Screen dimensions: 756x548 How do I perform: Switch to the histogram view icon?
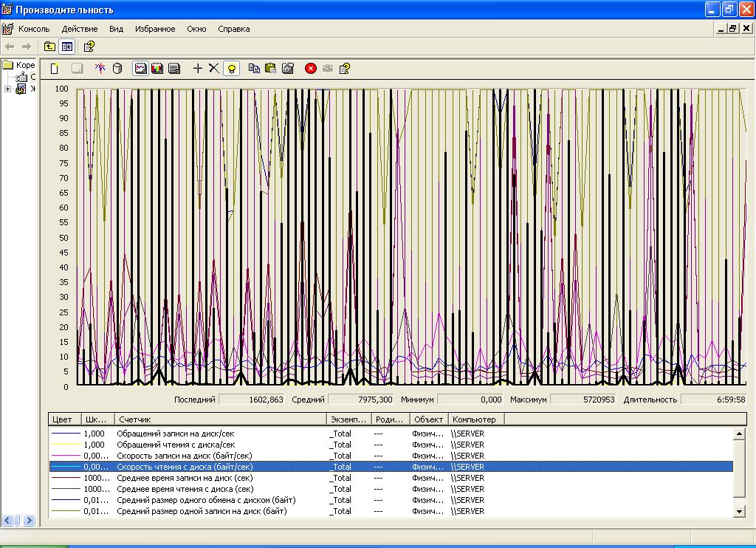coord(157,69)
